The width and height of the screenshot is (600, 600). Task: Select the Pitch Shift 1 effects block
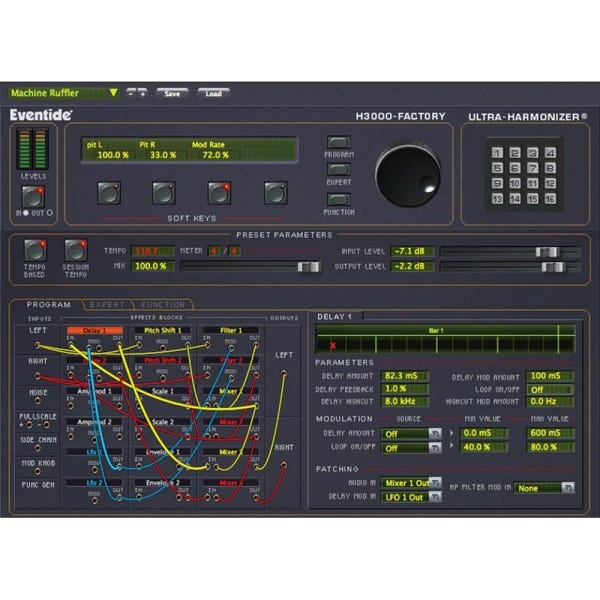pyautogui.click(x=163, y=330)
